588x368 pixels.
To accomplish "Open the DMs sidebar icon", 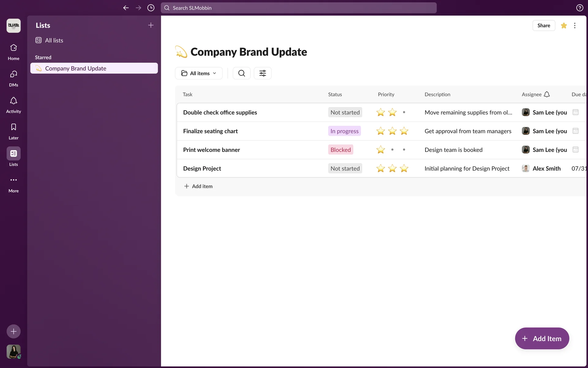I will pyautogui.click(x=13, y=74).
